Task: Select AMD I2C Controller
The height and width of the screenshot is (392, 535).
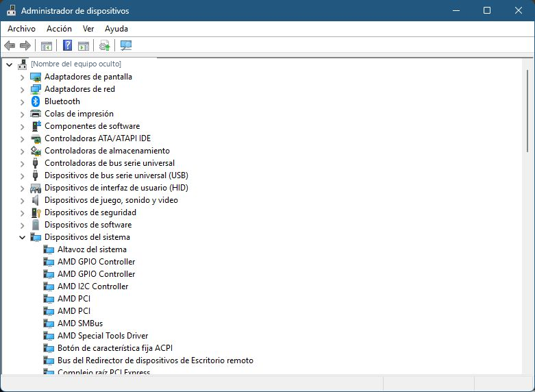Action: 92,286
